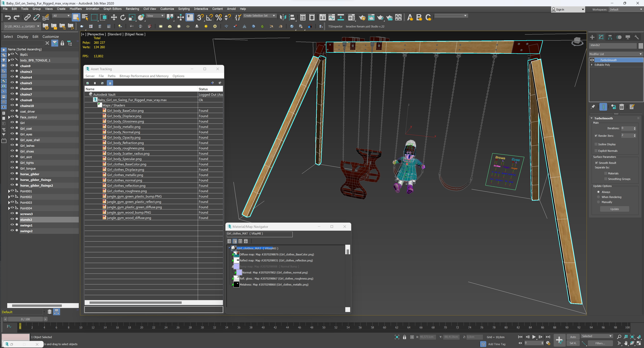The width and height of the screenshot is (644, 348).
Task: Open the Curve Editor icon
Action: [x=332, y=17]
